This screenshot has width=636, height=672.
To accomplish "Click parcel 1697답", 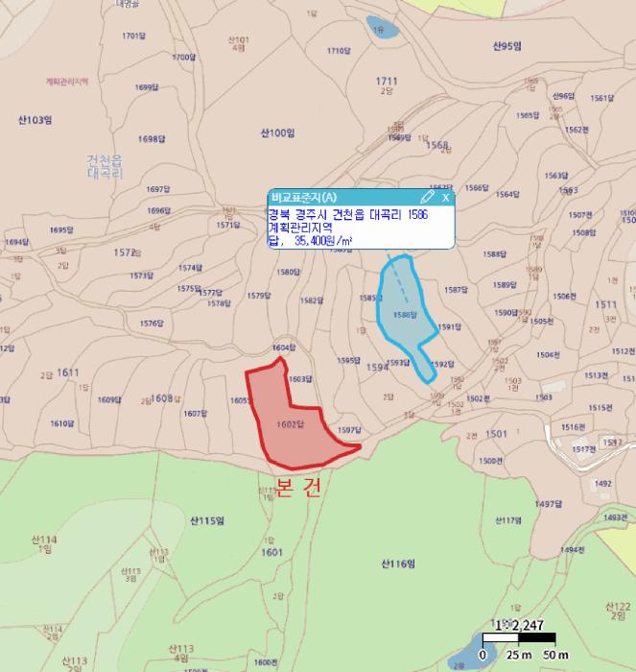I will coord(158,188).
